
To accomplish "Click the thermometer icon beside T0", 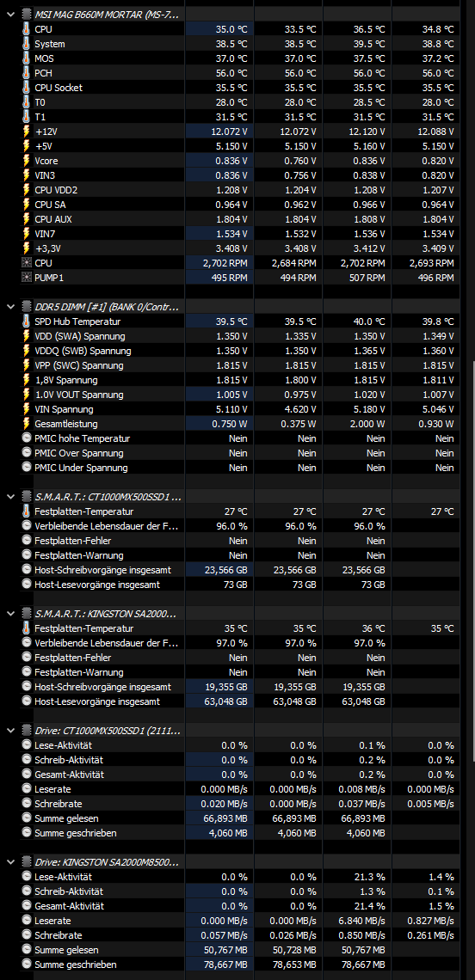I will tap(27, 102).
